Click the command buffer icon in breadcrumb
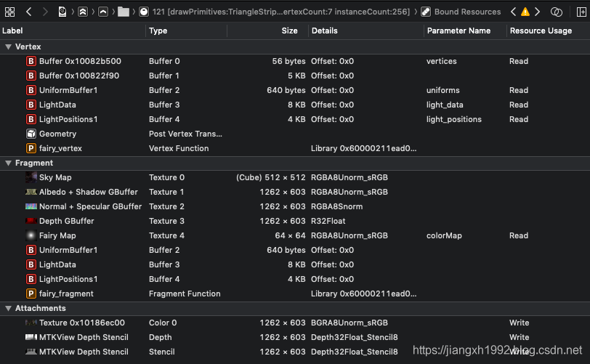Image resolution: width=590 pixels, height=364 pixels. coord(83,12)
